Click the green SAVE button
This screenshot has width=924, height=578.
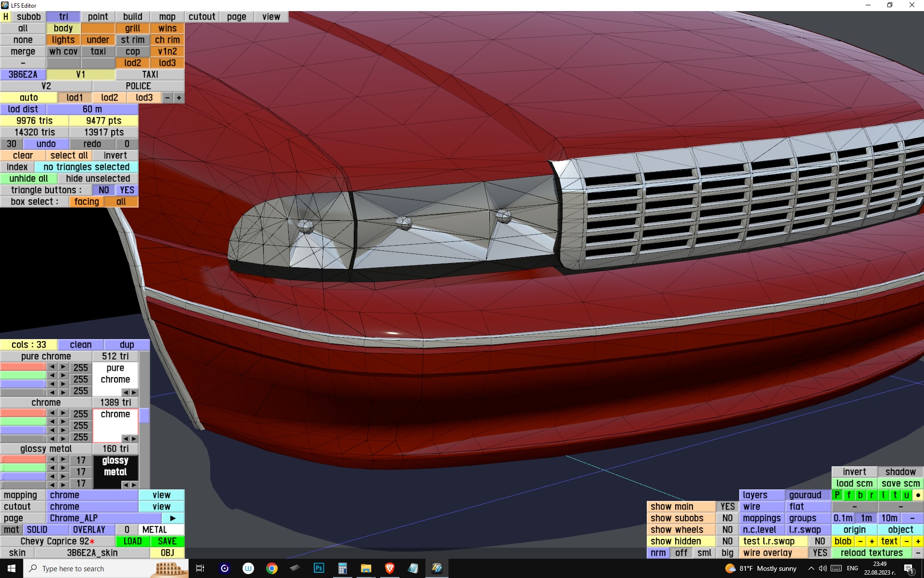pyautogui.click(x=167, y=541)
